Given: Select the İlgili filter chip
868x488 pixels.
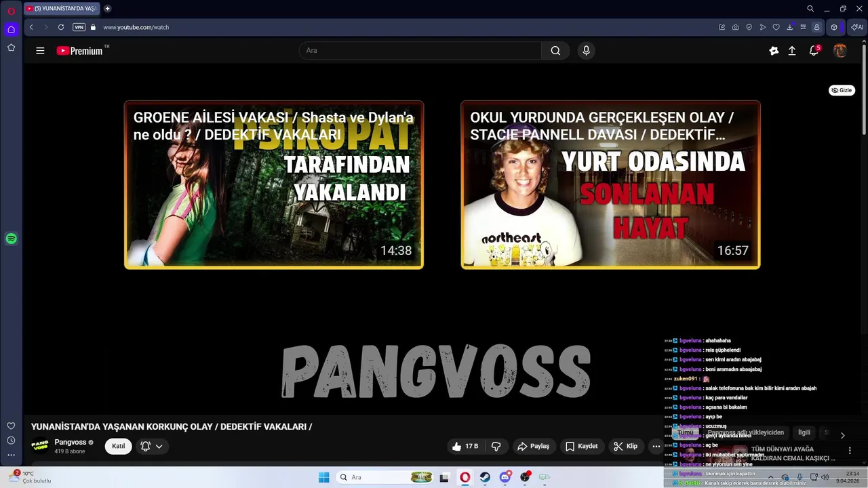Looking at the screenshot, I should (804, 432).
